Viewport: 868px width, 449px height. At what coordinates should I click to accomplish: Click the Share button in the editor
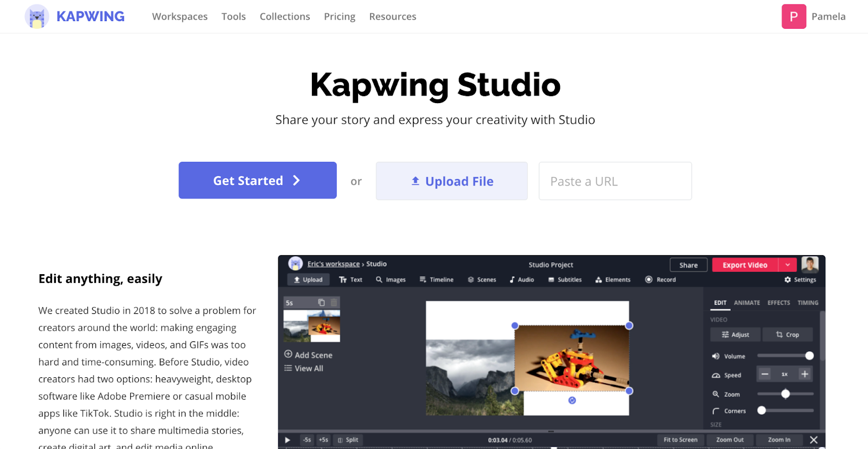[x=688, y=265]
